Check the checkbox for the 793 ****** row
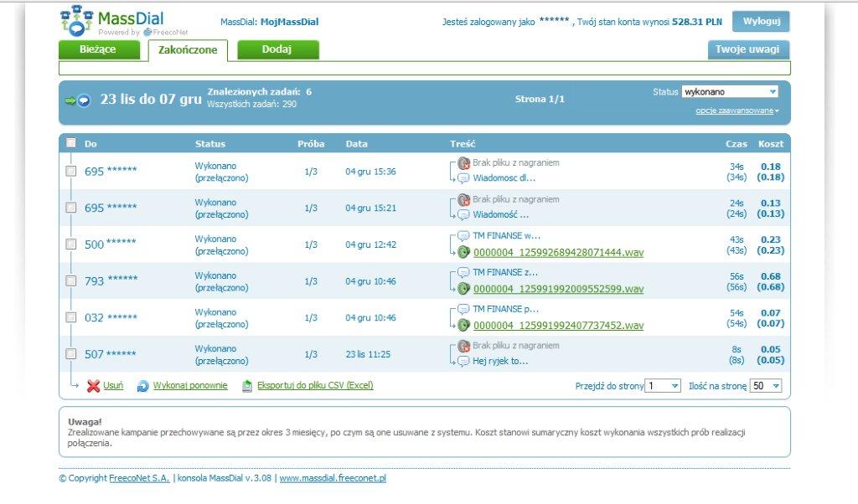This screenshot has height=504, width=858. click(x=70, y=281)
